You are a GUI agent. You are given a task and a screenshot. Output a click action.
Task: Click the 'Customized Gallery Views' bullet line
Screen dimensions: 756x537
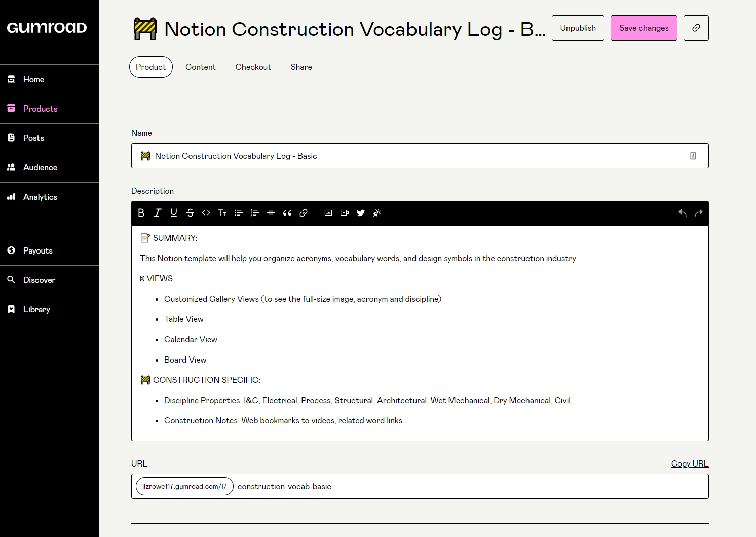(x=303, y=299)
